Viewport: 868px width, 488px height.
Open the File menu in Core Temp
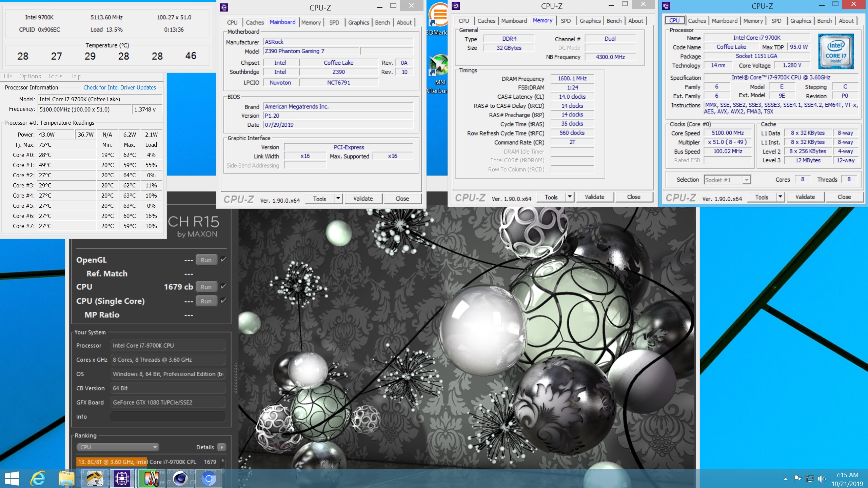coord(8,76)
